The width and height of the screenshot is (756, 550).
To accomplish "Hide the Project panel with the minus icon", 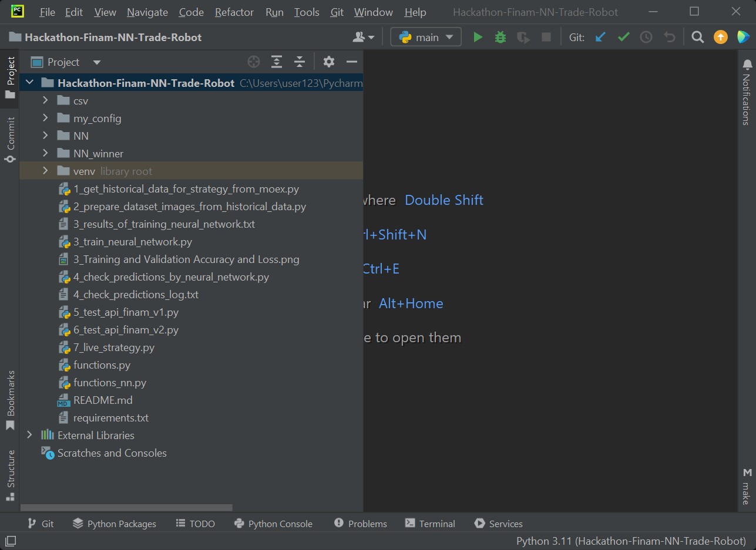I will point(352,62).
